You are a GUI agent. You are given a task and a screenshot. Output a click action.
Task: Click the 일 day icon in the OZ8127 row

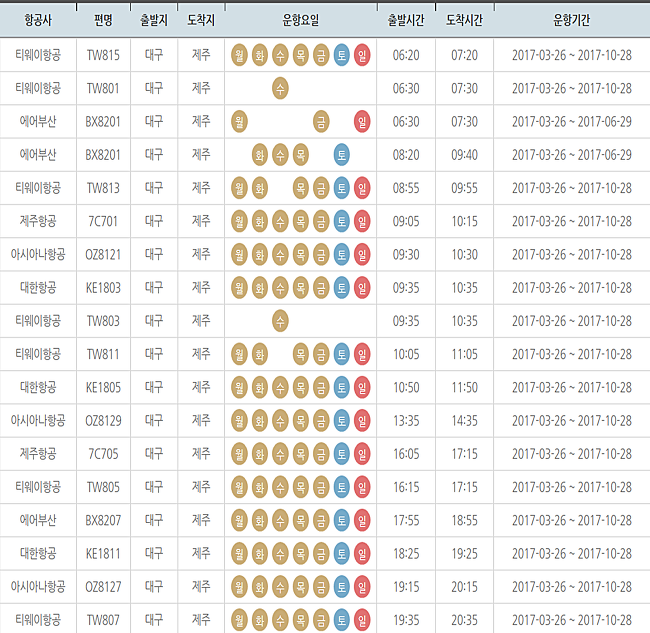pos(362,587)
